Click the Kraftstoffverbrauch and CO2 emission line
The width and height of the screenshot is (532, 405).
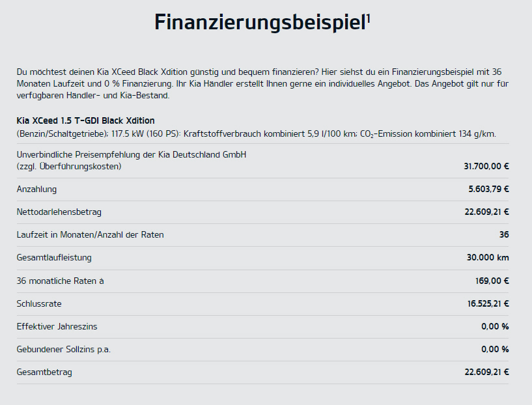click(256, 133)
